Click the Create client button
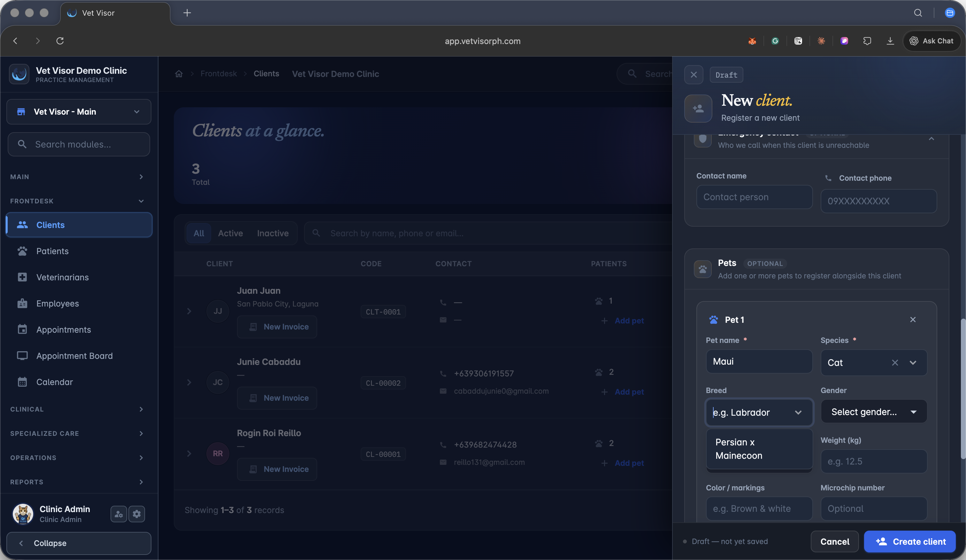 coord(910,541)
